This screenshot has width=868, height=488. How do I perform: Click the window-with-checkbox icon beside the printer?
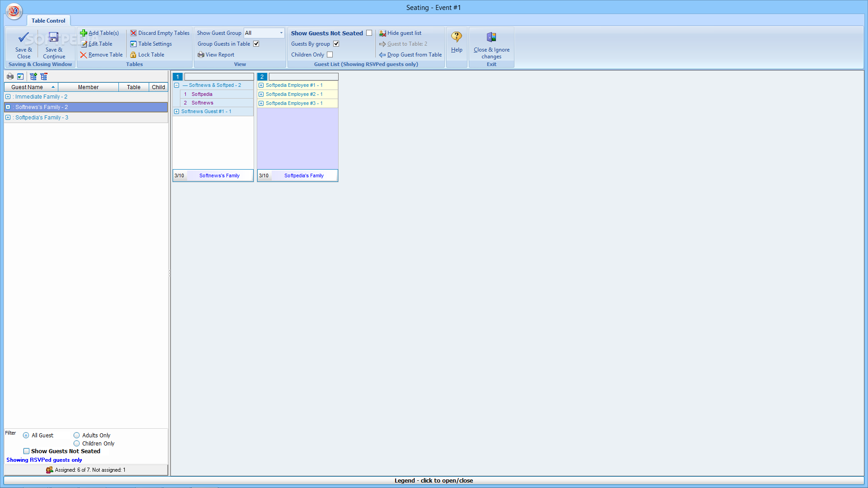(20, 76)
